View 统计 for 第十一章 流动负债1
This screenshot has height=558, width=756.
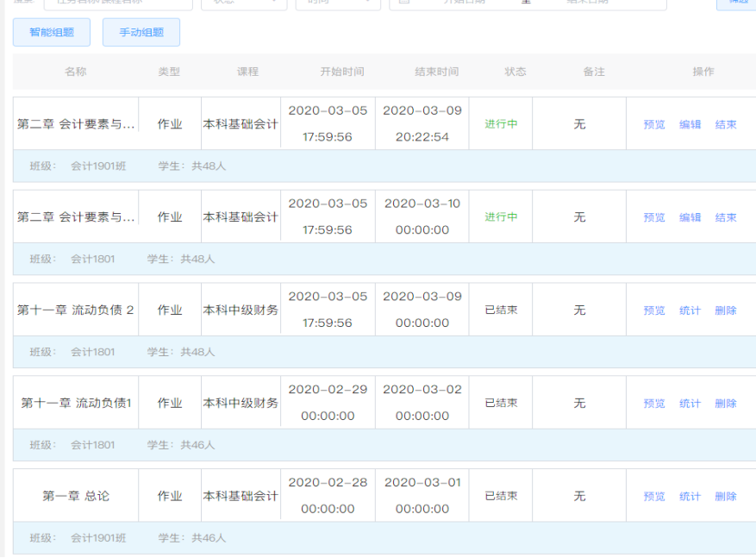point(690,404)
